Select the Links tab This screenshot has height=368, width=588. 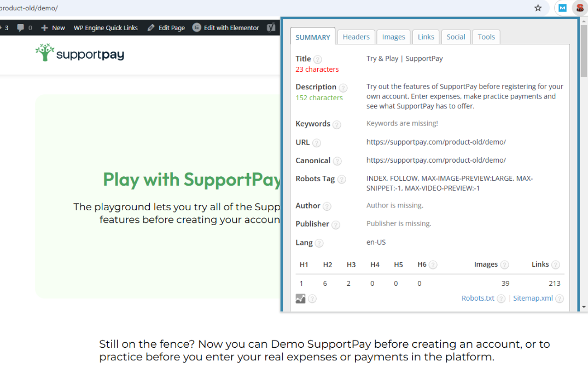426,37
